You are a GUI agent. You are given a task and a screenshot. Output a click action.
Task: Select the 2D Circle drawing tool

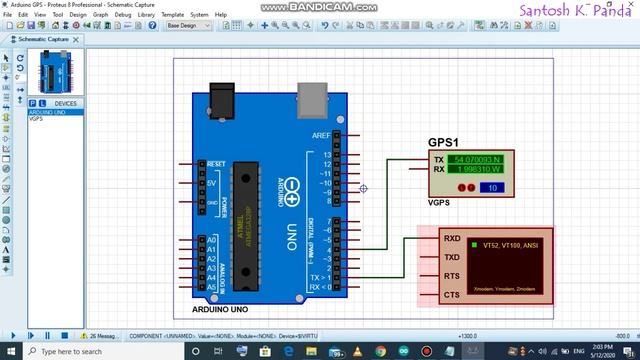(x=6, y=220)
